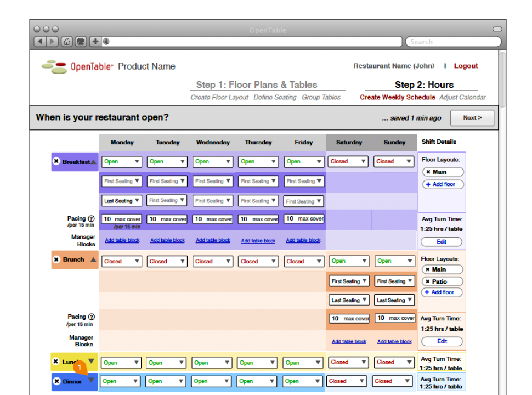
Task: Expand the Dinner shift row
Action: click(92, 380)
